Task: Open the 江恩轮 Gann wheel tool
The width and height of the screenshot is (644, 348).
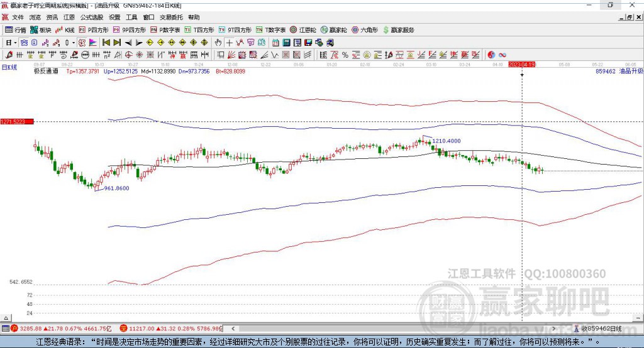Action: coord(303,30)
